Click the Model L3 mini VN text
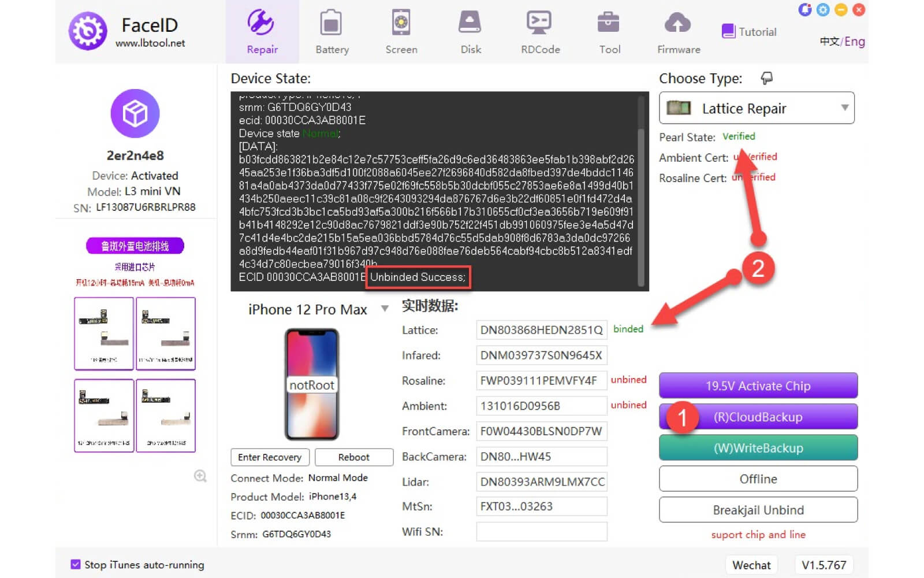This screenshot has width=924, height=578. click(134, 191)
